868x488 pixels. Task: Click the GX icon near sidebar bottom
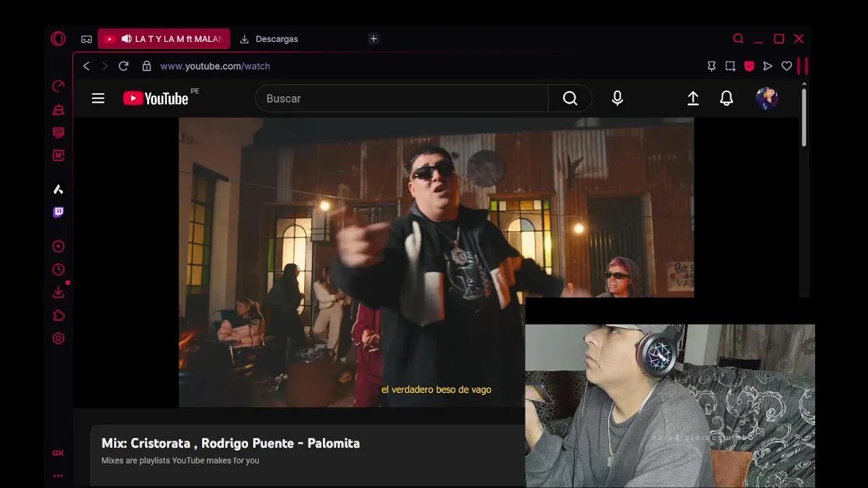(x=58, y=453)
